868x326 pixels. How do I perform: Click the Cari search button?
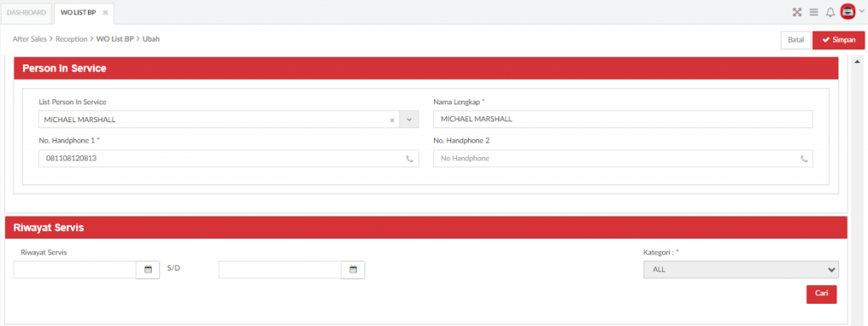(821, 295)
